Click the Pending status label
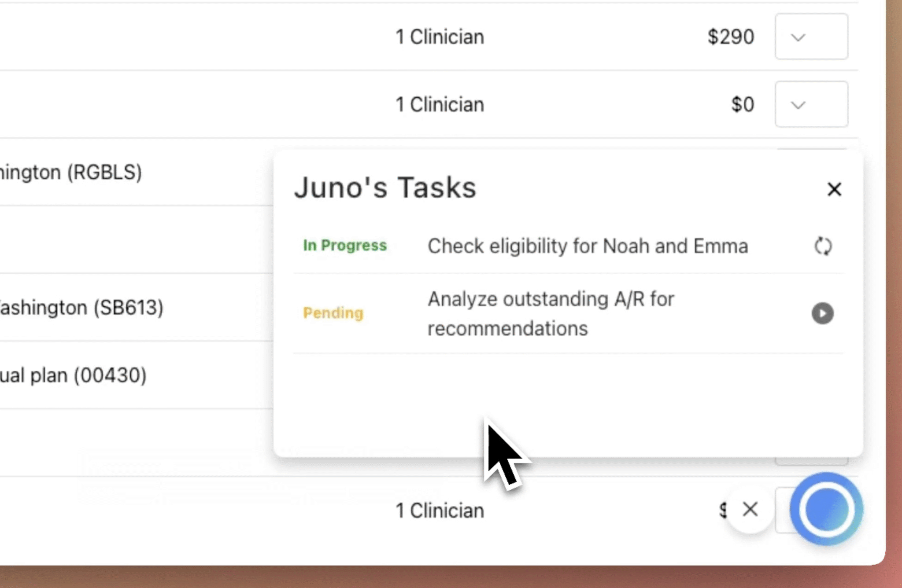 pos(333,313)
